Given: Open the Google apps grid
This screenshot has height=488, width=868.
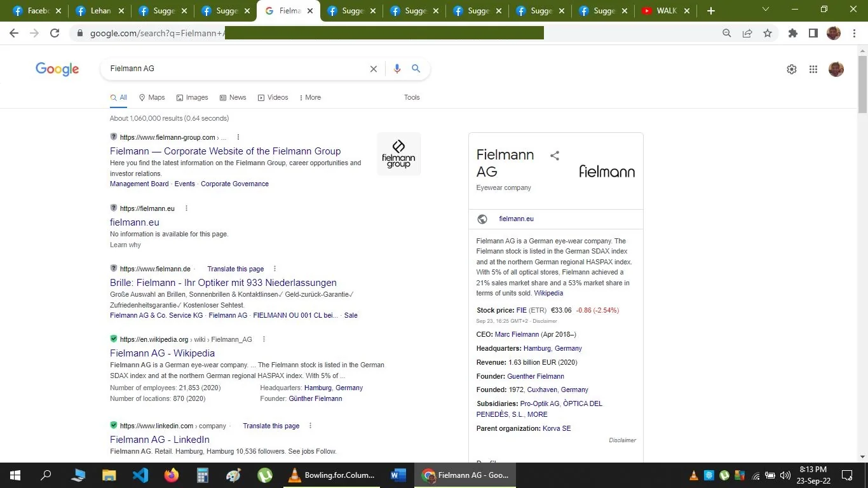Looking at the screenshot, I should pos(813,69).
